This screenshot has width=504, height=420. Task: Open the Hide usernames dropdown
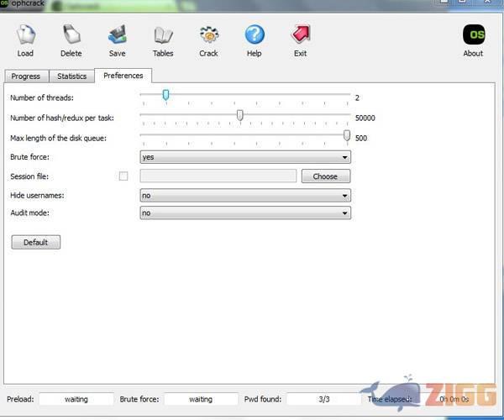(x=244, y=195)
